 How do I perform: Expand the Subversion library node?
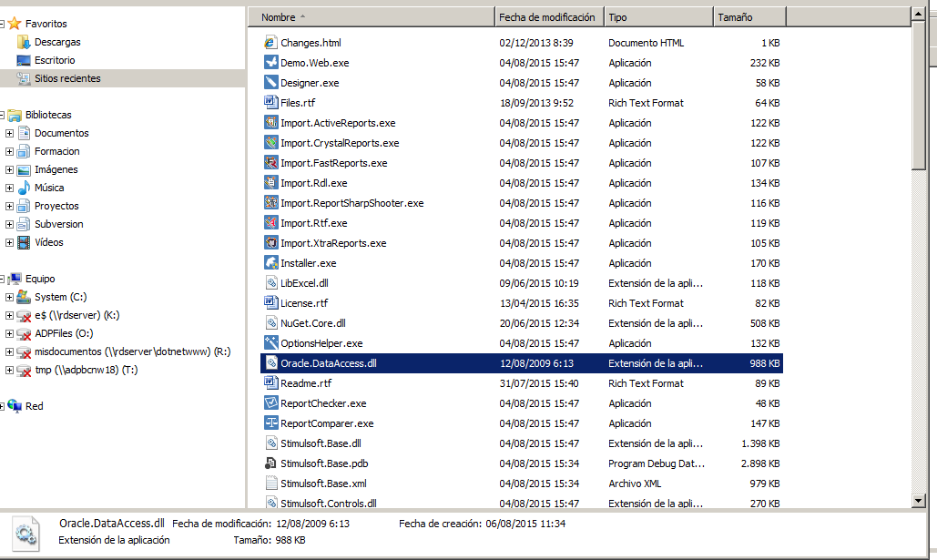click(9, 224)
